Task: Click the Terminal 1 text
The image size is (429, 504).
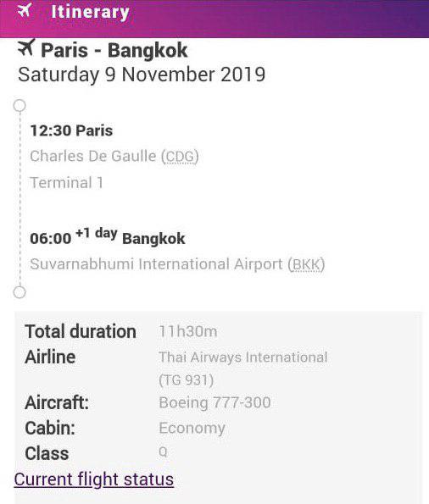Action: [66, 183]
